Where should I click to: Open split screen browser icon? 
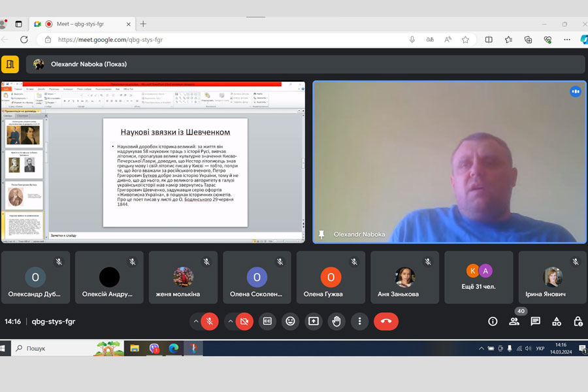[x=489, y=39]
